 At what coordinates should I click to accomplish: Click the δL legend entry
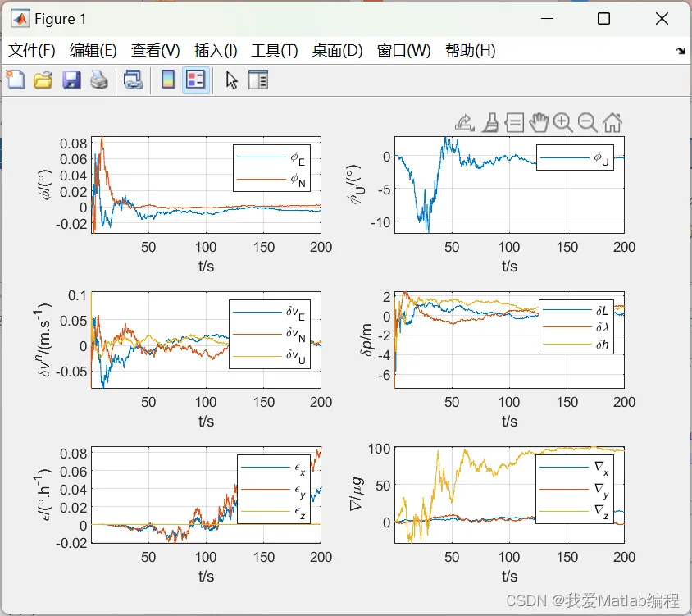click(x=576, y=310)
